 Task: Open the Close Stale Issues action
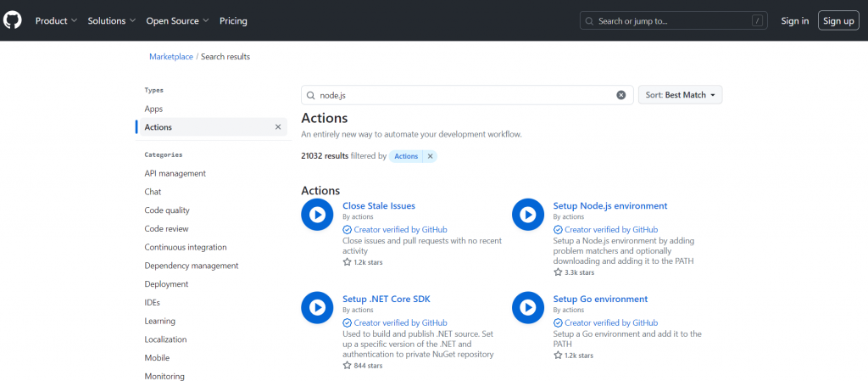pyautogui.click(x=379, y=205)
